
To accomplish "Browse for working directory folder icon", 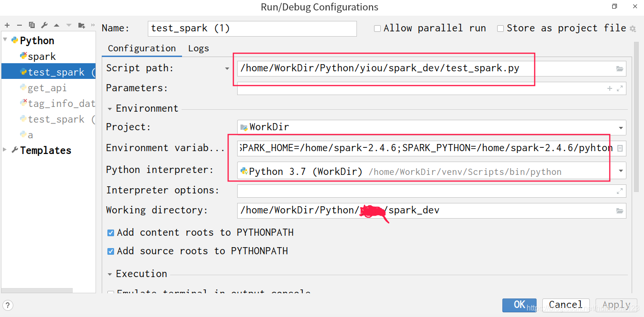I will point(620,211).
